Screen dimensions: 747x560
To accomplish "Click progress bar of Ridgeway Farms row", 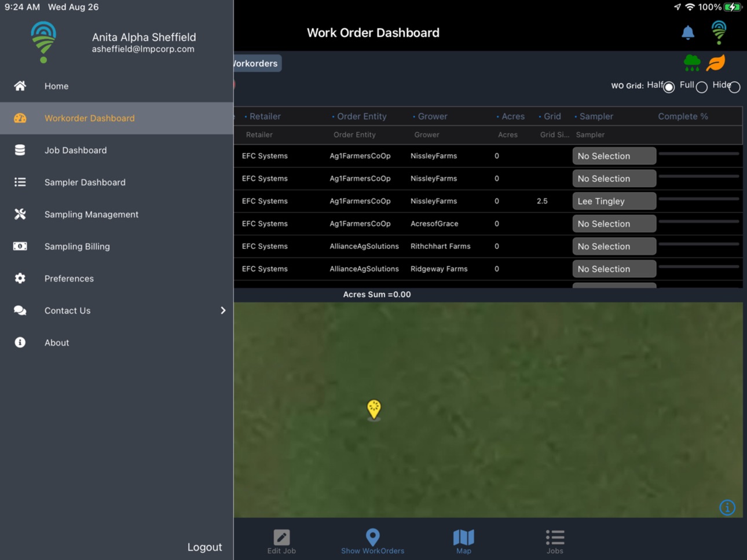I will click(699, 267).
